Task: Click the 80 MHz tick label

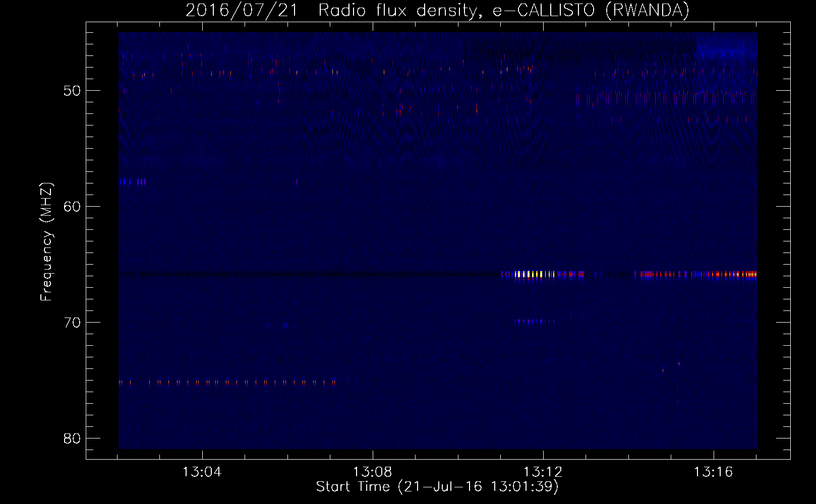Action: tap(72, 438)
